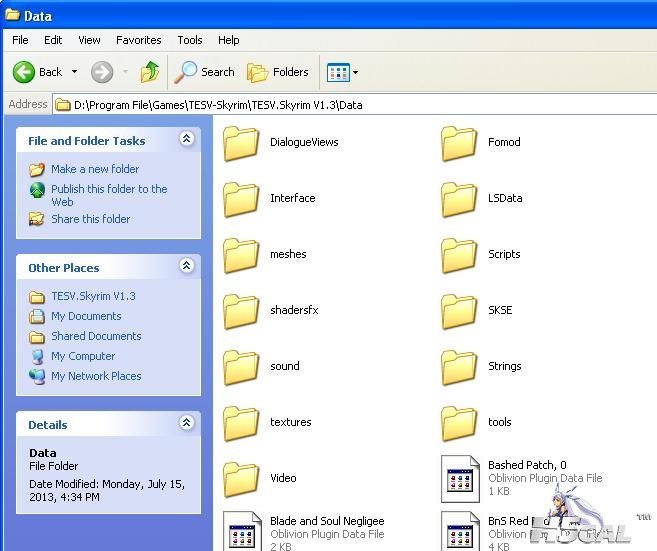Collapse File and Folder Tasks panel

[x=186, y=138]
